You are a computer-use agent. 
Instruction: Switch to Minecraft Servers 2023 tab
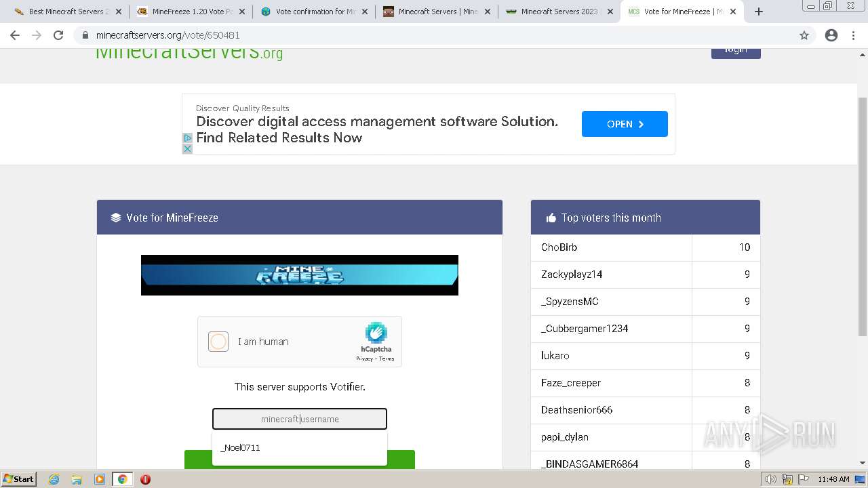point(560,12)
